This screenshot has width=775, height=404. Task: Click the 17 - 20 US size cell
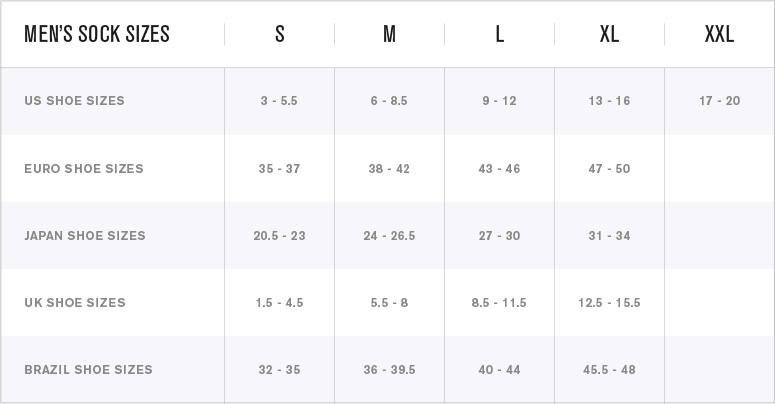pyautogui.click(x=719, y=101)
